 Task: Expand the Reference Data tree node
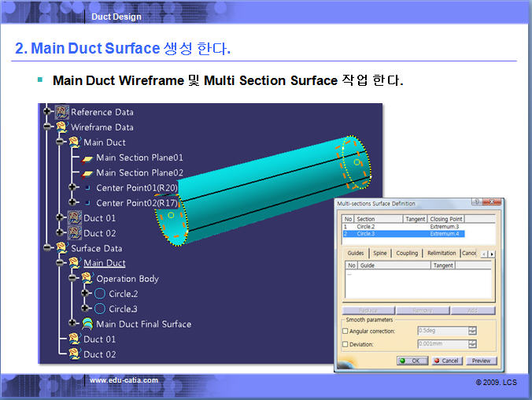coord(48,112)
